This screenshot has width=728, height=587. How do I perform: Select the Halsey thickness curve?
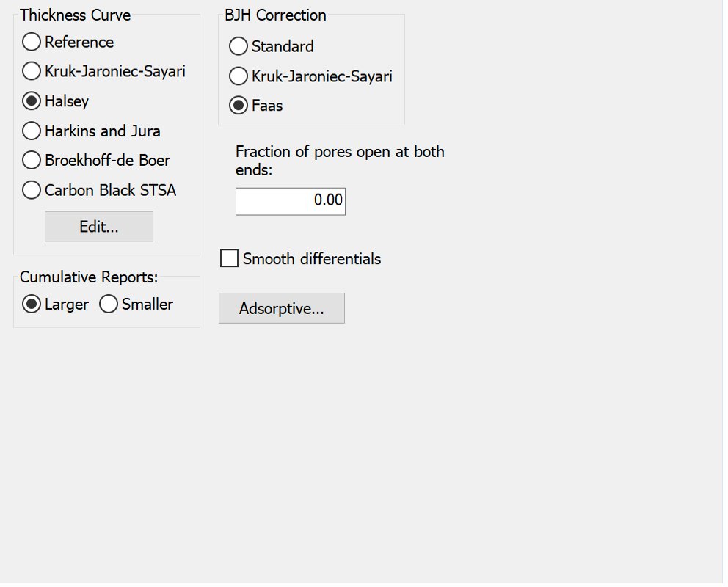[x=32, y=101]
